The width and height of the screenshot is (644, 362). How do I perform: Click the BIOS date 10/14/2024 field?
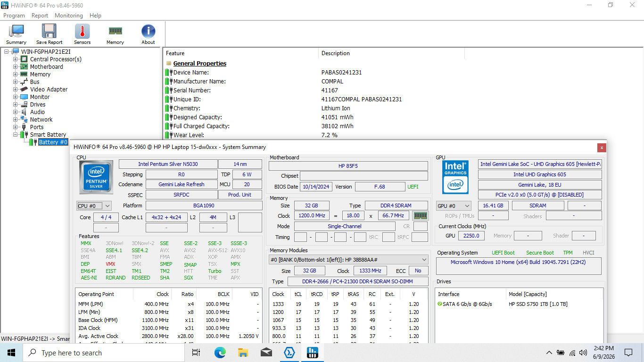pos(317,187)
